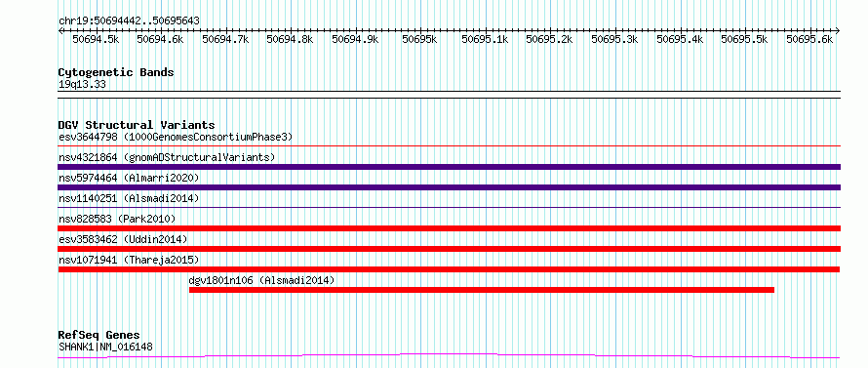The height and width of the screenshot is (368, 868).
Task: Click purple bar of nsv4321864 variant
Action: [x=450, y=167]
